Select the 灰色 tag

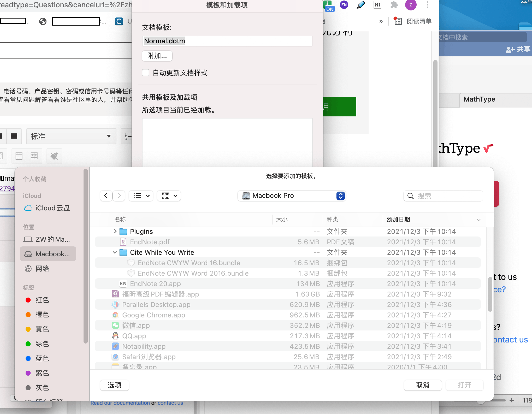[48, 388]
